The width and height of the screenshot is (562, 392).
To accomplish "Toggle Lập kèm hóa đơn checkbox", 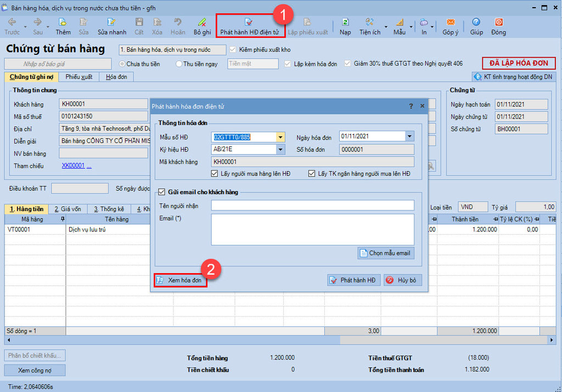I will click(288, 64).
